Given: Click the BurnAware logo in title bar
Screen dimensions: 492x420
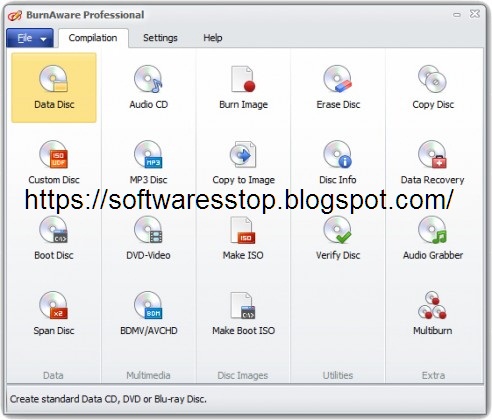Looking at the screenshot, I should coord(15,15).
